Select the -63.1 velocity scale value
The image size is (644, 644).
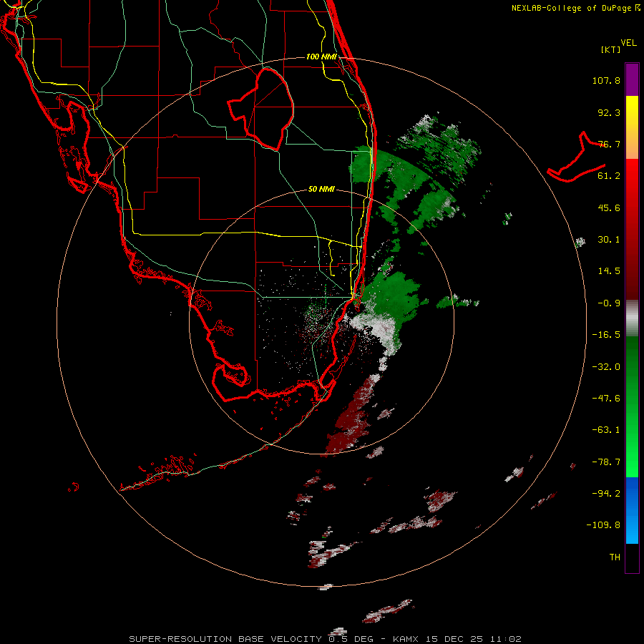606,430
